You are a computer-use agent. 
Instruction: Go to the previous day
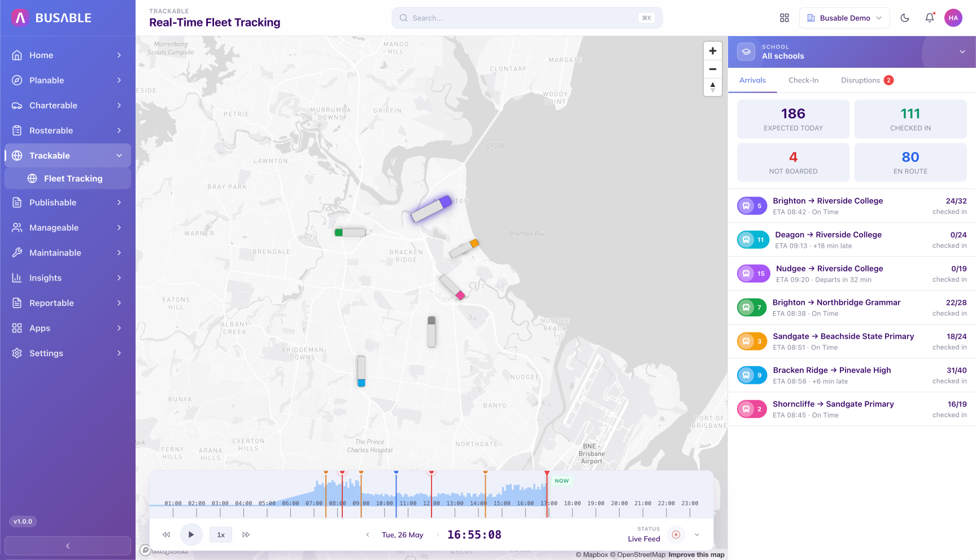click(x=368, y=535)
